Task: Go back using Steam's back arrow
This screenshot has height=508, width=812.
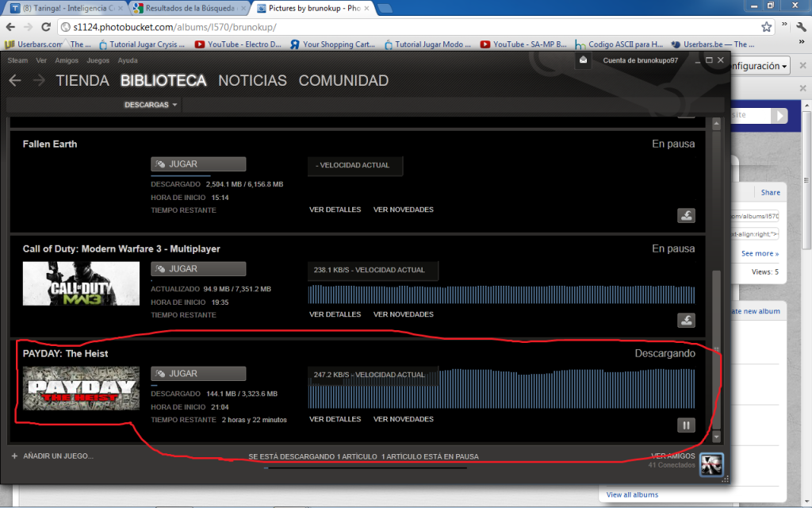Action: (15, 80)
